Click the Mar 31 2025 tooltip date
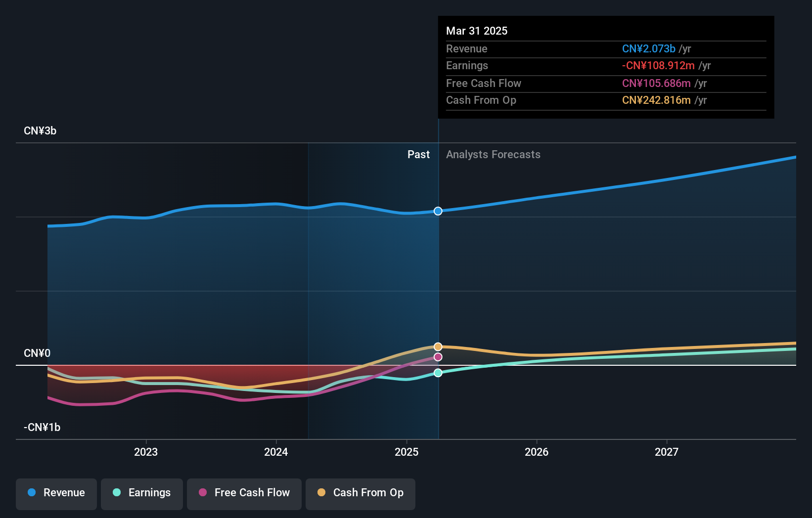Screen dimensions: 812x518 (x=477, y=31)
